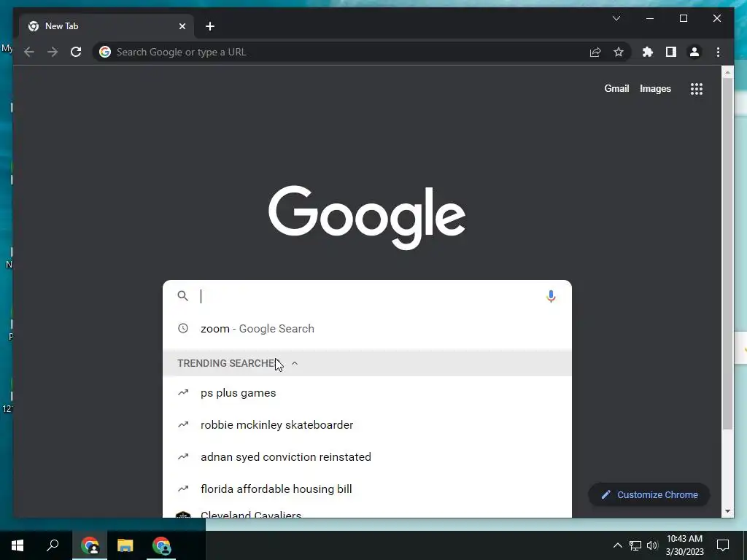Open a new tab with plus button
The image size is (747, 560).
pos(210,26)
